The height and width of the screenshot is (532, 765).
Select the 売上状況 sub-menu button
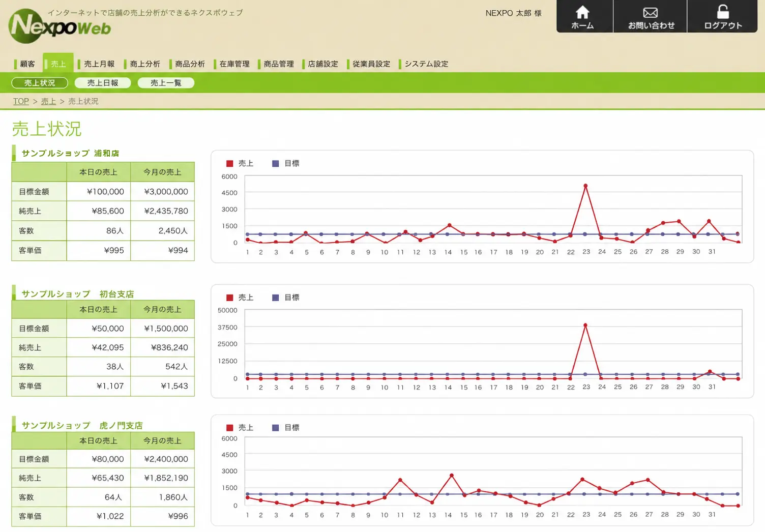(40, 83)
